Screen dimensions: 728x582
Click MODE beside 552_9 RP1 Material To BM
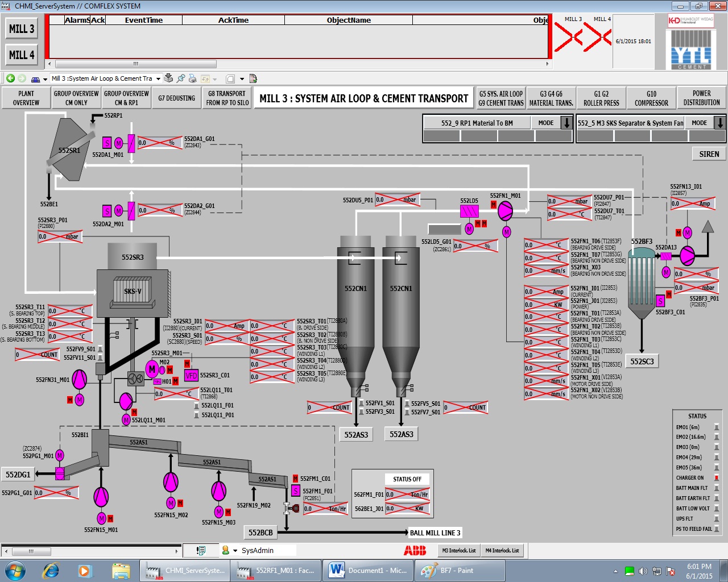tap(546, 123)
